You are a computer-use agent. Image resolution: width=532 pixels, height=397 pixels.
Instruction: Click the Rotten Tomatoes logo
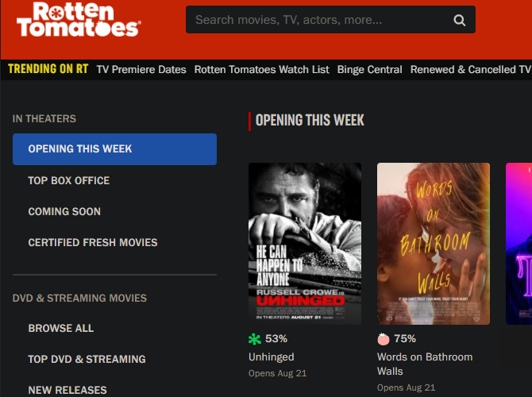click(x=79, y=20)
